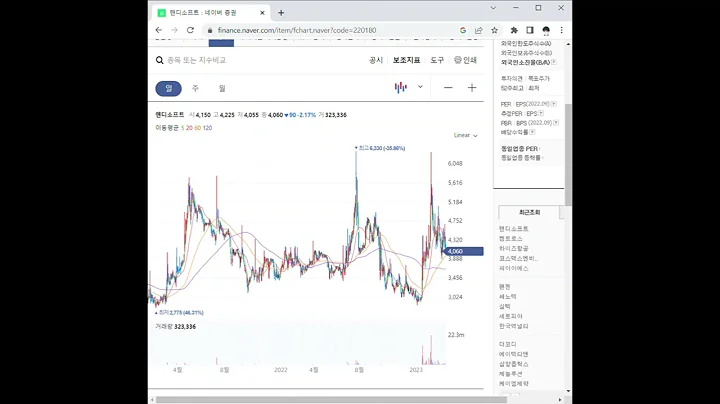Expand PER EPS(2022.09) arrow icon
The height and width of the screenshot is (404, 720).
tap(554, 104)
